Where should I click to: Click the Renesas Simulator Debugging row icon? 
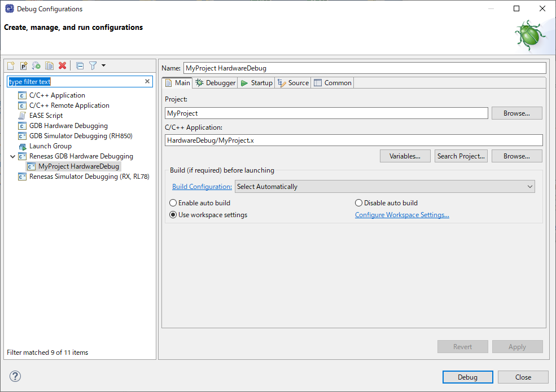[22, 177]
